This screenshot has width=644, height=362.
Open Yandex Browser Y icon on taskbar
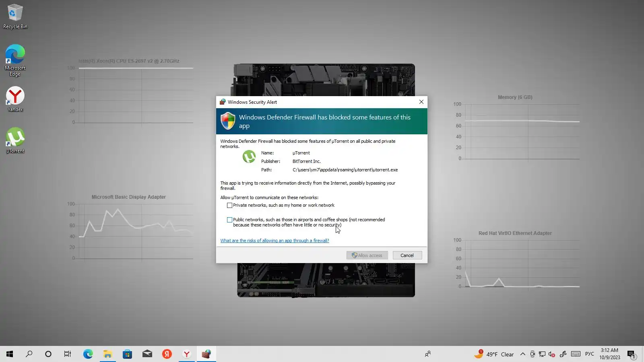pyautogui.click(x=186, y=354)
